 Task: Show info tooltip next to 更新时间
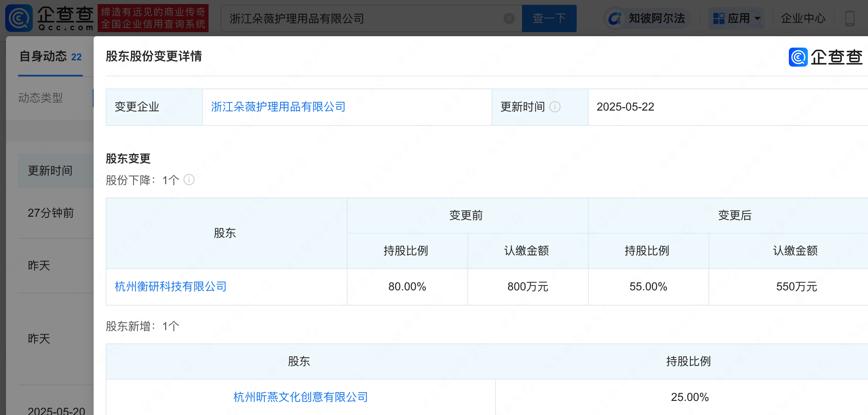tap(555, 107)
